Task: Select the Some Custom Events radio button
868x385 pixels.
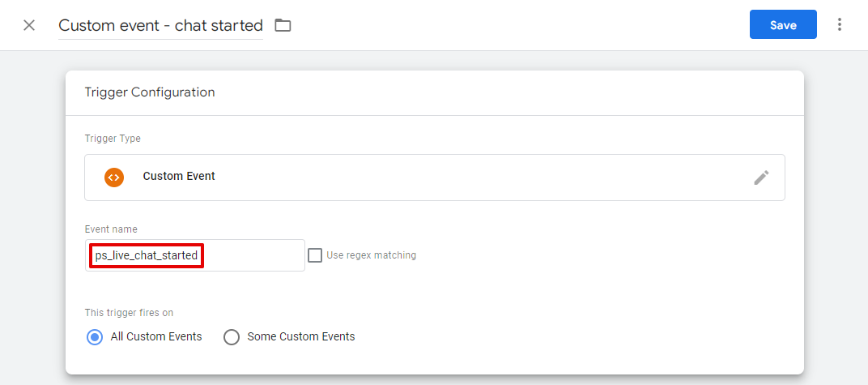Action: [x=232, y=336]
